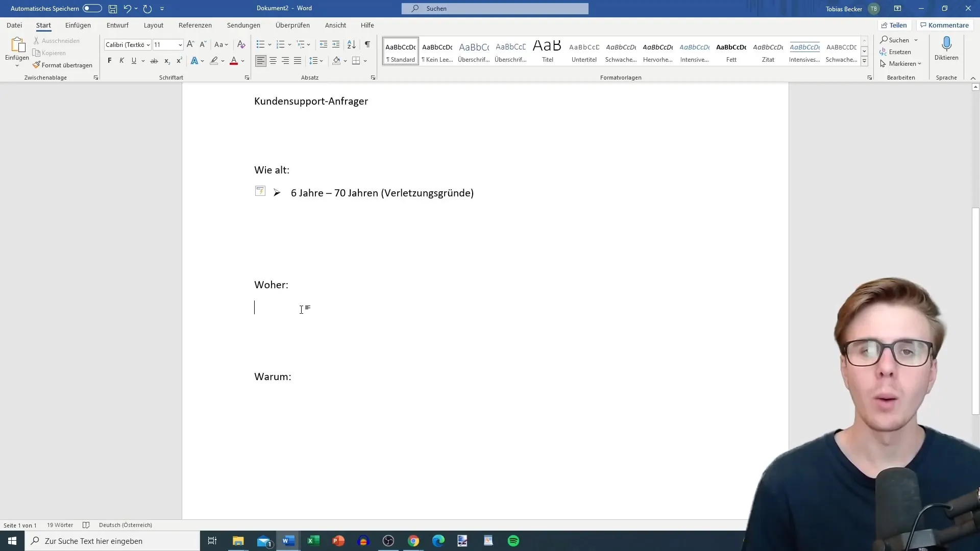Decrease font size with the A-down icon
Viewport: 980px width, 551px height.
[x=203, y=44]
